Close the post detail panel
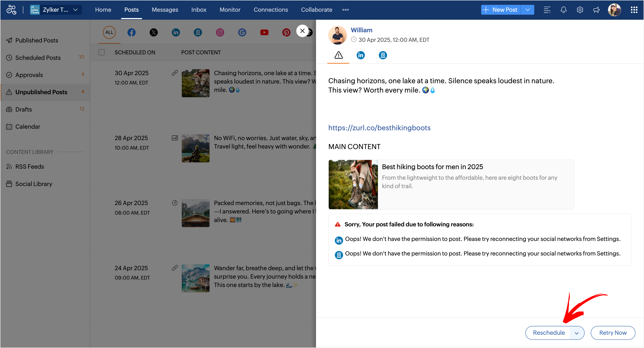The width and height of the screenshot is (644, 348). coord(302,31)
